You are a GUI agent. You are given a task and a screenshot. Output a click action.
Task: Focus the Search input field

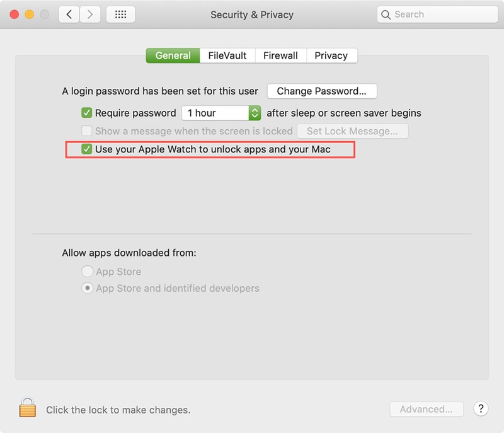(437, 14)
